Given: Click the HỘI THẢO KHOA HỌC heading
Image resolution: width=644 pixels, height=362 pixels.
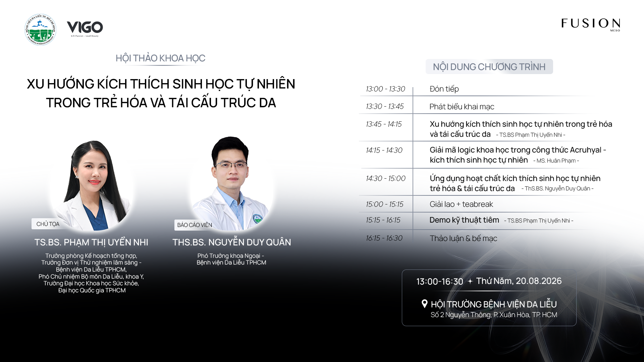Looking at the screenshot, I should tap(160, 58).
